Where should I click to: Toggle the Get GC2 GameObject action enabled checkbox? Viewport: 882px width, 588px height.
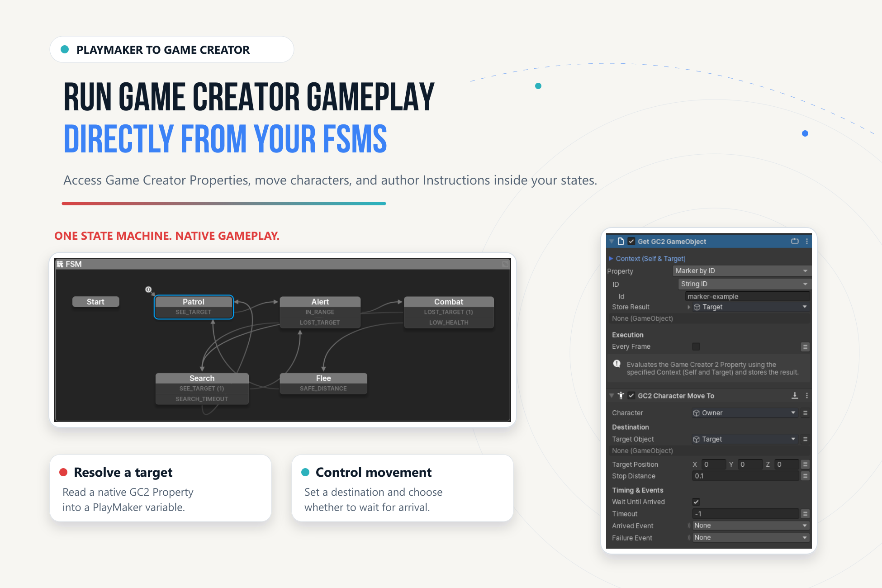pyautogui.click(x=631, y=242)
